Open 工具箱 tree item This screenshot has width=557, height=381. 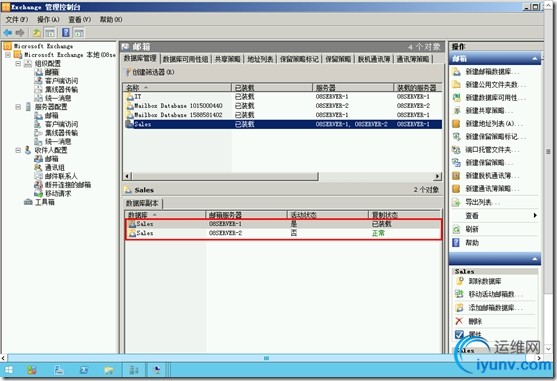tap(44, 202)
